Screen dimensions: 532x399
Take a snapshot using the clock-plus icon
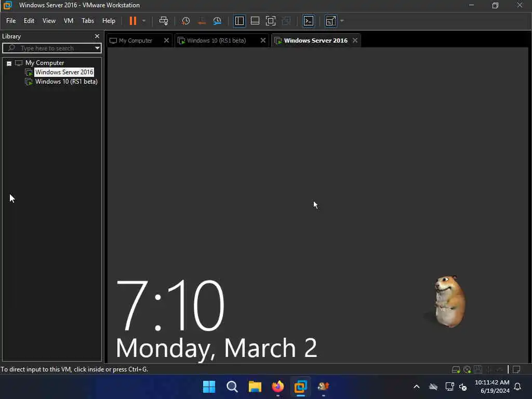coord(185,21)
